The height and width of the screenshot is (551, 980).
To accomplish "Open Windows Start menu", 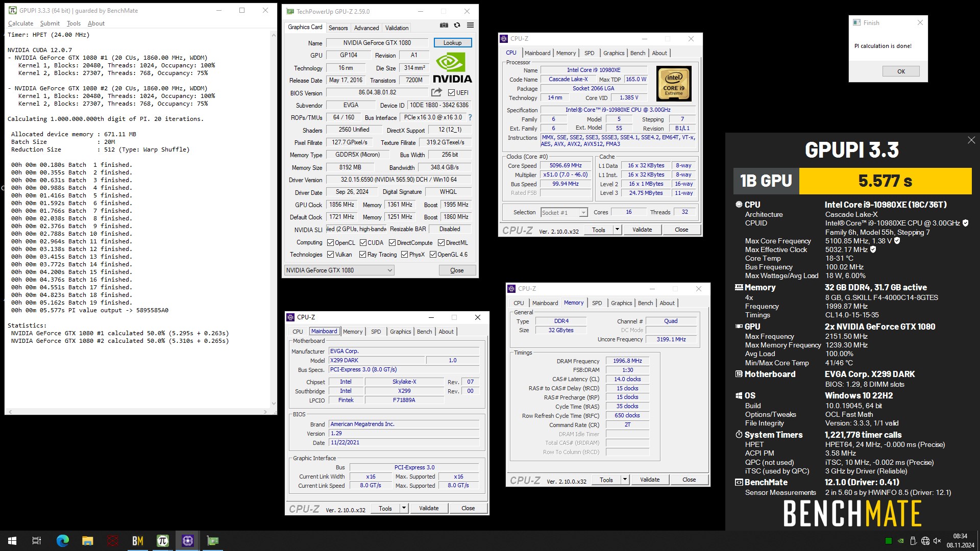I will coord(12,541).
